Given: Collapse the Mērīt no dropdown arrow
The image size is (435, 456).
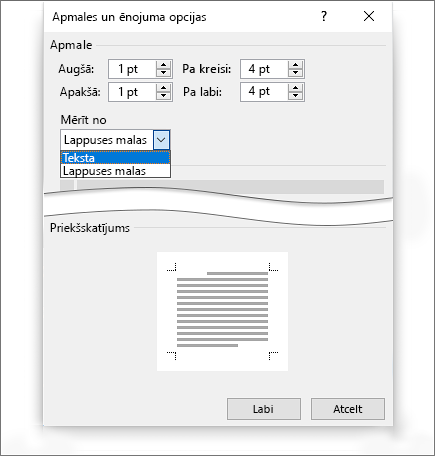Looking at the screenshot, I should pos(162,140).
